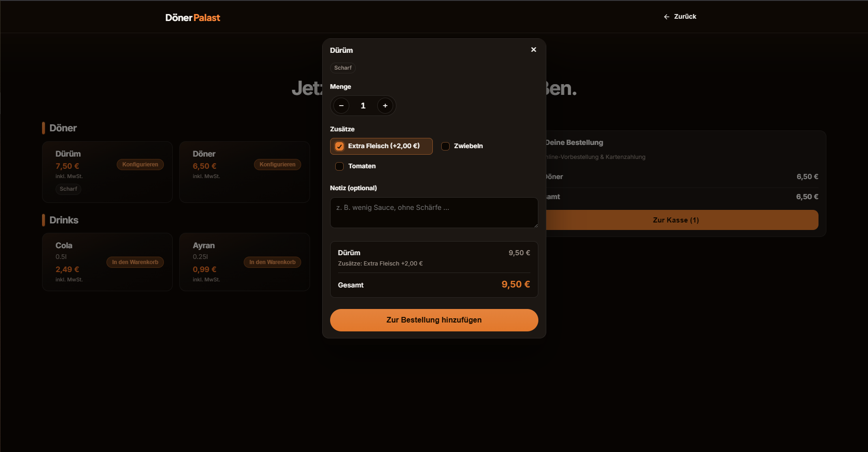868x452 pixels.
Task: Click the Ayran price 0,99 €
Action: 205,270
